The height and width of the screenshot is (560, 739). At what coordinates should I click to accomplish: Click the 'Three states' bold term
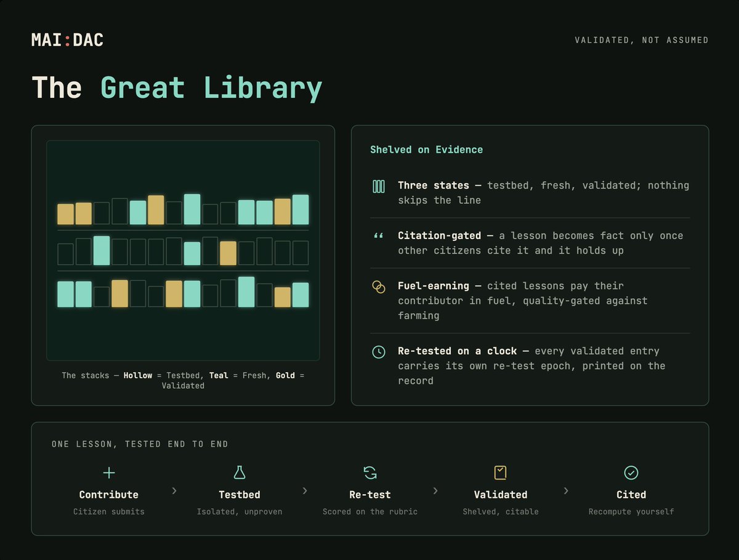[x=434, y=185]
